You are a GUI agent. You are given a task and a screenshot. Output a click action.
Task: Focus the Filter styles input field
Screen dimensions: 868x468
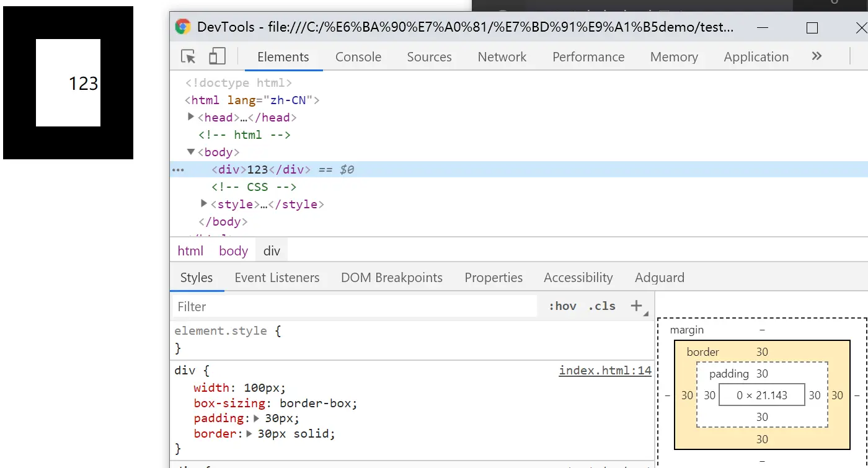pos(354,306)
